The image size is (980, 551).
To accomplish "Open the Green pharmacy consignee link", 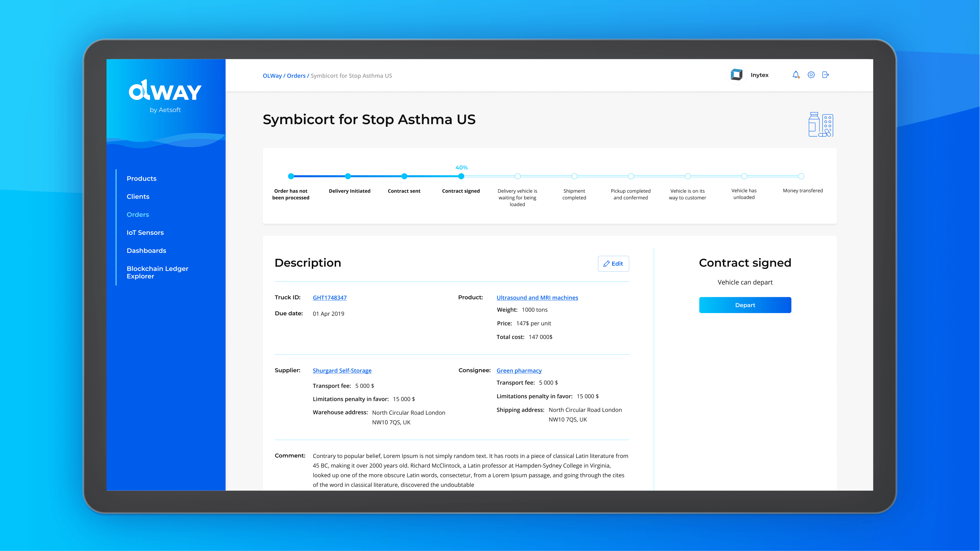I will pyautogui.click(x=519, y=370).
